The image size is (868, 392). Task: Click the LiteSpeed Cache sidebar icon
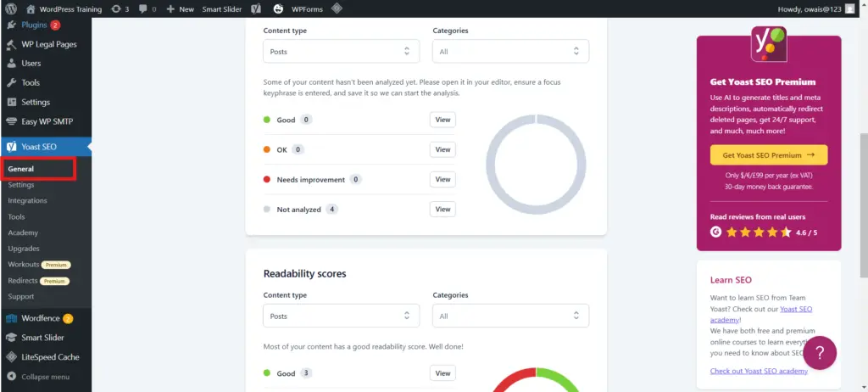pyautogui.click(x=12, y=357)
